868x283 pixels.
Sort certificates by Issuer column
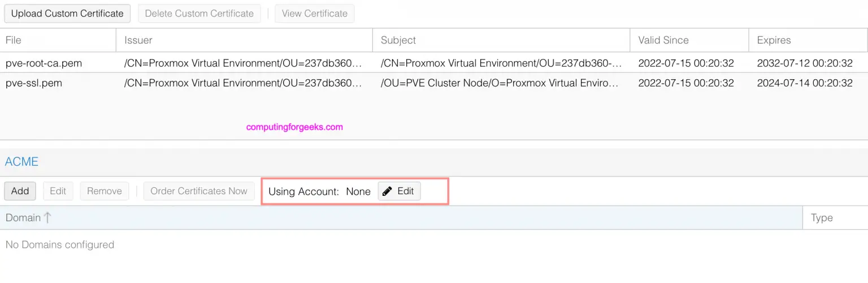click(138, 40)
